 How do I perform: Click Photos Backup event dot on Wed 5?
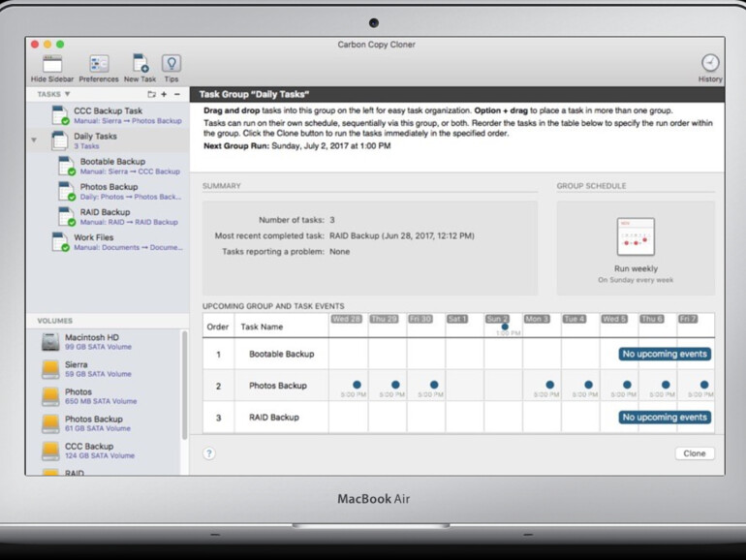pos(627,385)
